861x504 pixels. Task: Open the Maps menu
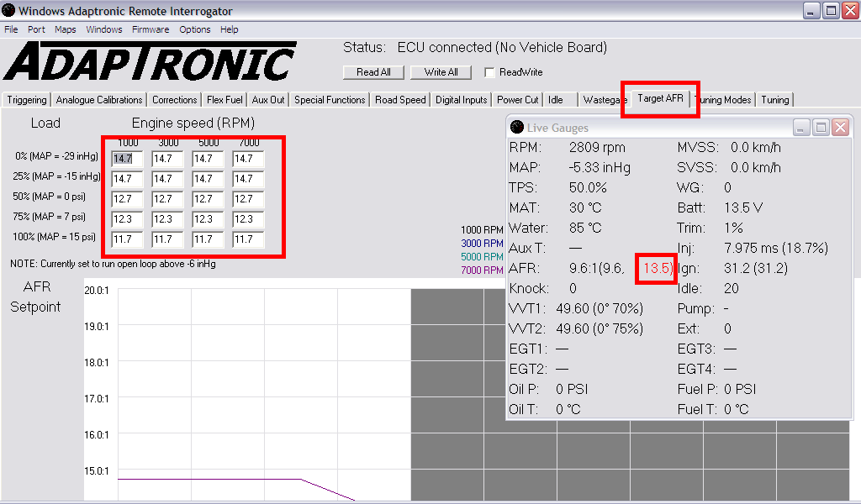point(66,29)
